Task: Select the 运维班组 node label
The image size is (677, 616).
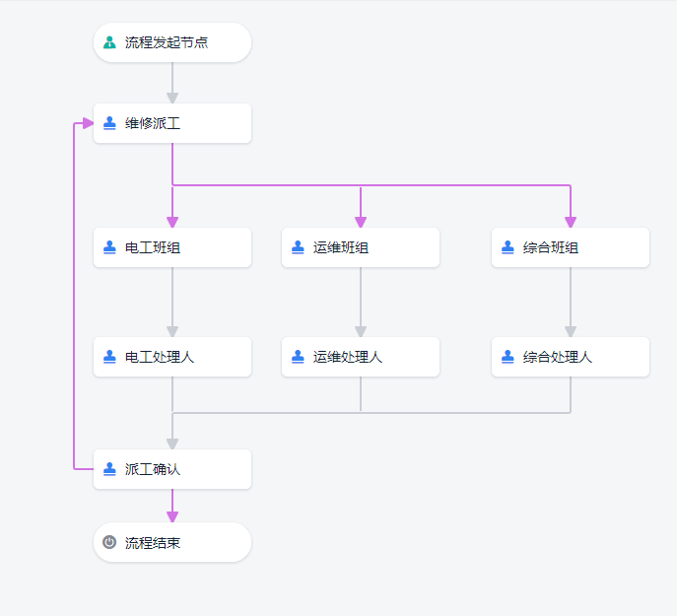Action: 341,247
